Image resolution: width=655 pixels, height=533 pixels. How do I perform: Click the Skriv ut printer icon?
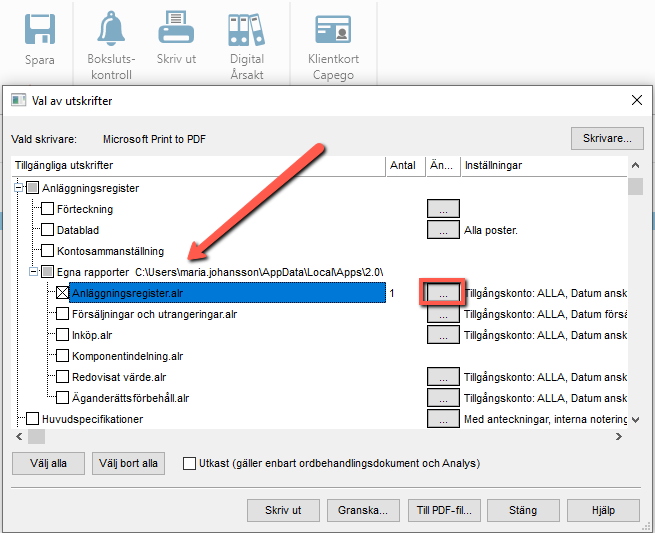[x=176, y=28]
